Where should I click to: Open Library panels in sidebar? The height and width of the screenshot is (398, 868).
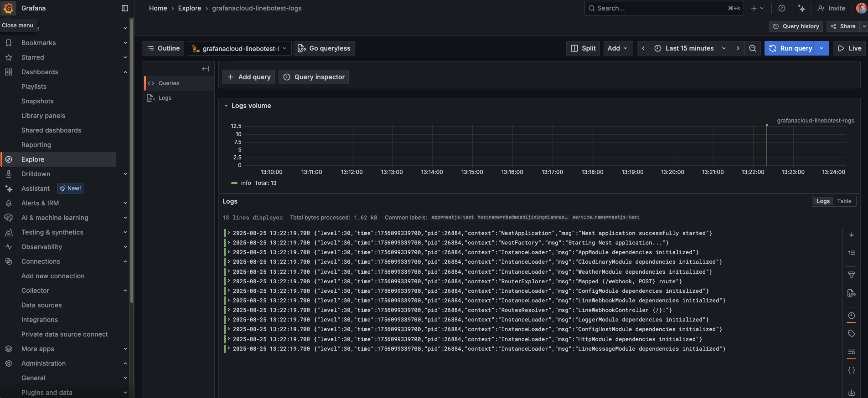(43, 116)
